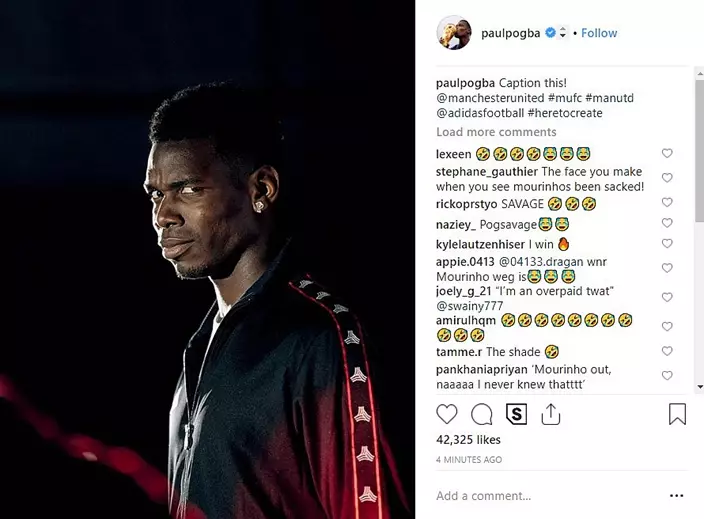The image size is (704, 519).
Task: Click the verified badge next to paulpogba
Action: click(550, 33)
